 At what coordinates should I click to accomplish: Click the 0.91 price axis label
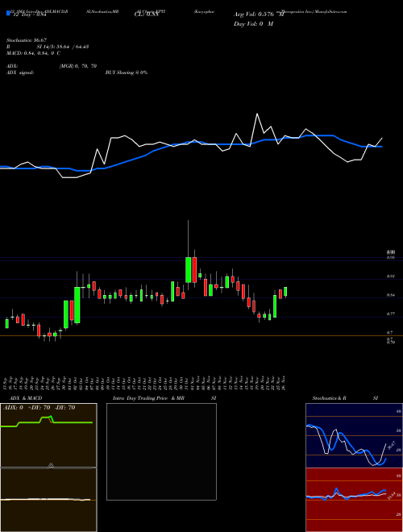click(x=390, y=276)
